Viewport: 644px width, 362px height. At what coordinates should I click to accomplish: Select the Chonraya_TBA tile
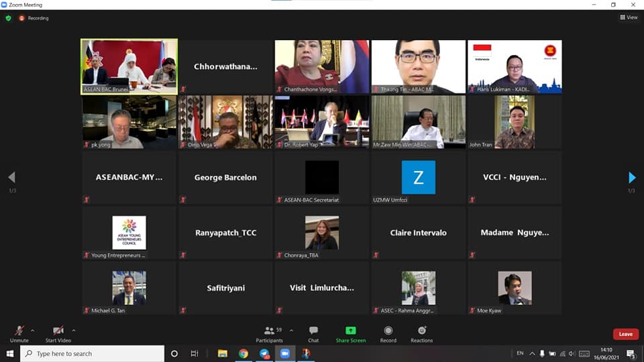322,233
